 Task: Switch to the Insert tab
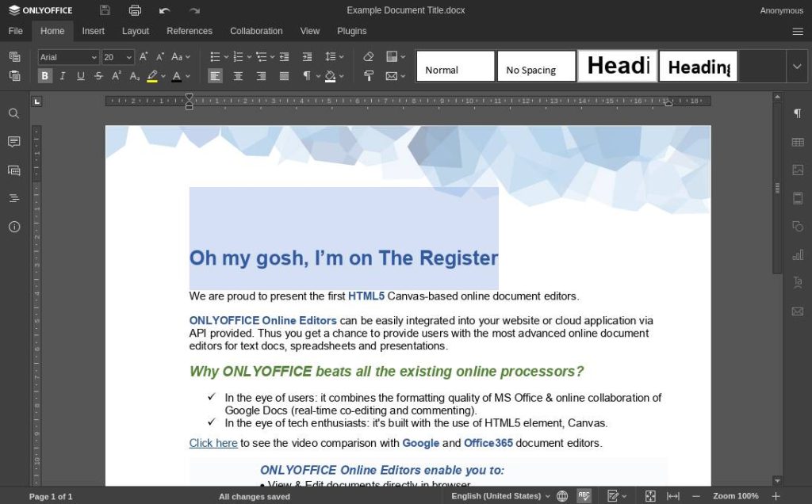[x=94, y=31]
